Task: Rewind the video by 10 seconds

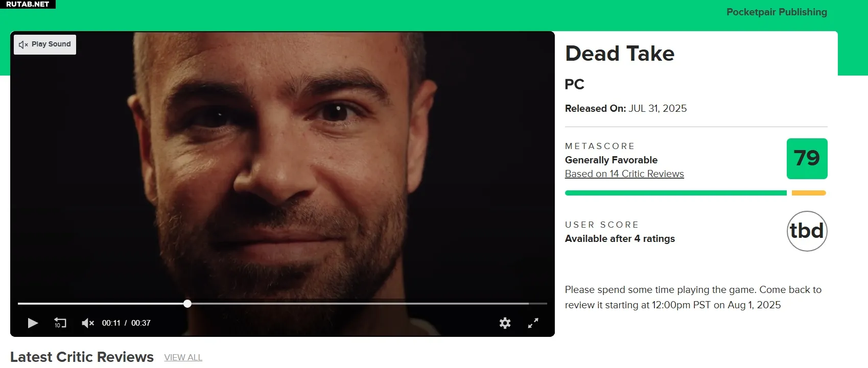Action: pyautogui.click(x=60, y=323)
